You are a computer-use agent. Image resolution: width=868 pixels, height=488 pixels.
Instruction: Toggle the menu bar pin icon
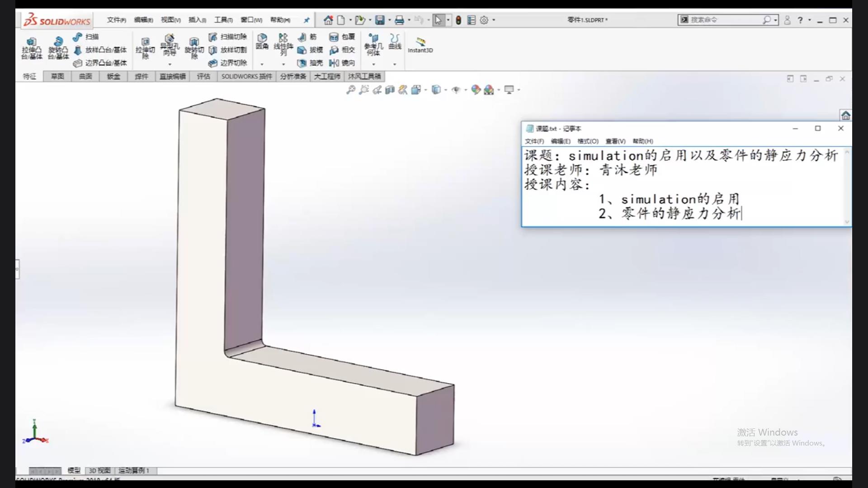click(x=307, y=20)
